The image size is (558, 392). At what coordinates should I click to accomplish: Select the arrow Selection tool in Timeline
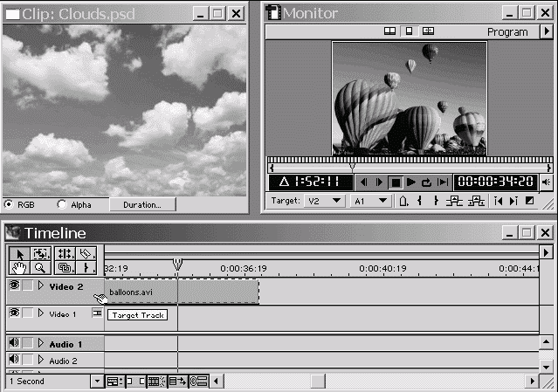[19, 253]
